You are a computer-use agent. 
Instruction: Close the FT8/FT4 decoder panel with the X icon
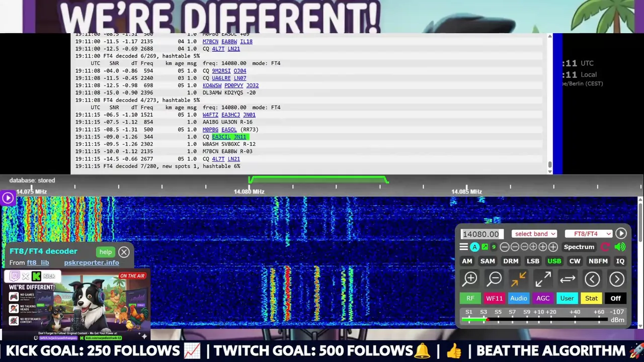124,252
